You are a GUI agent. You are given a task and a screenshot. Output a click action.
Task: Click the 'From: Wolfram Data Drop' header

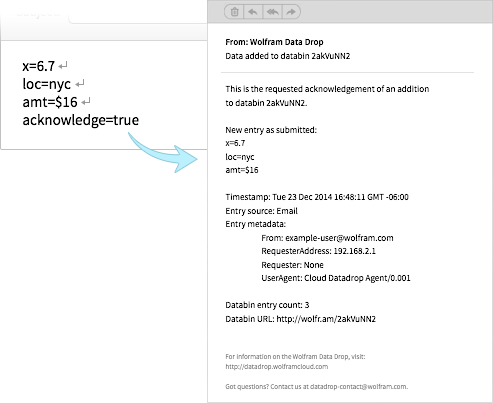pos(274,42)
